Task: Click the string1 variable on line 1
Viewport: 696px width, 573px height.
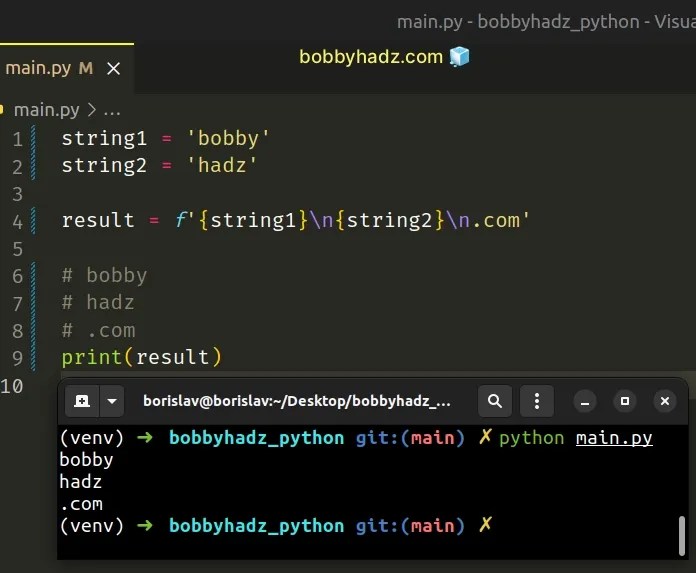Action: [x=104, y=138]
